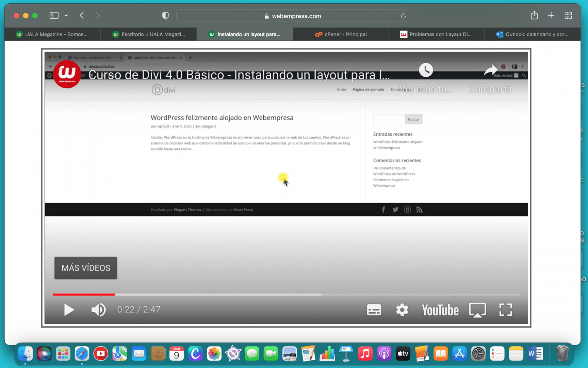Open the Trash in the Dock

[562, 353]
